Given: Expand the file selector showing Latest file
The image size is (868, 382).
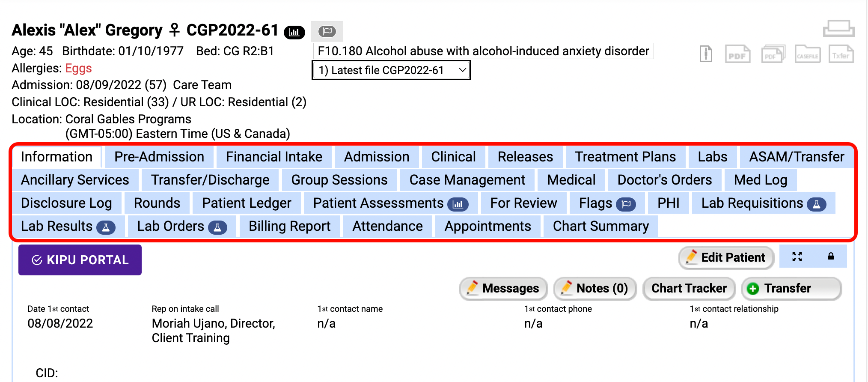Looking at the screenshot, I should [461, 70].
